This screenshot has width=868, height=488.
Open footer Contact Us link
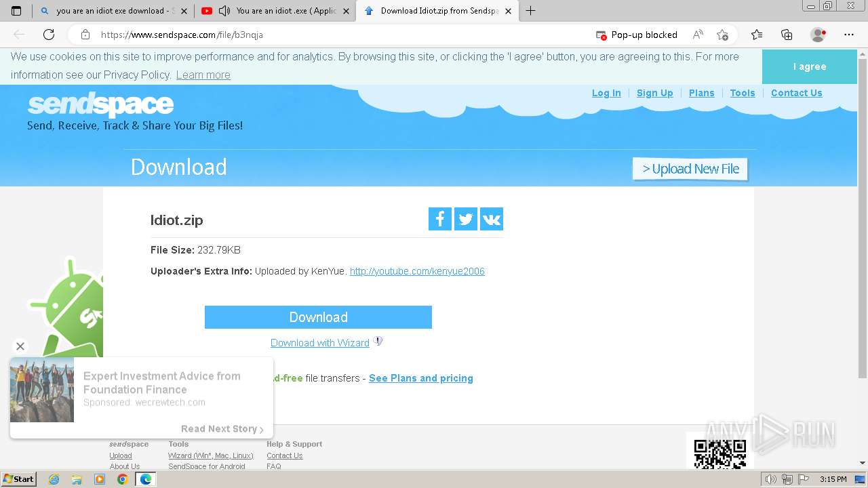(x=285, y=455)
